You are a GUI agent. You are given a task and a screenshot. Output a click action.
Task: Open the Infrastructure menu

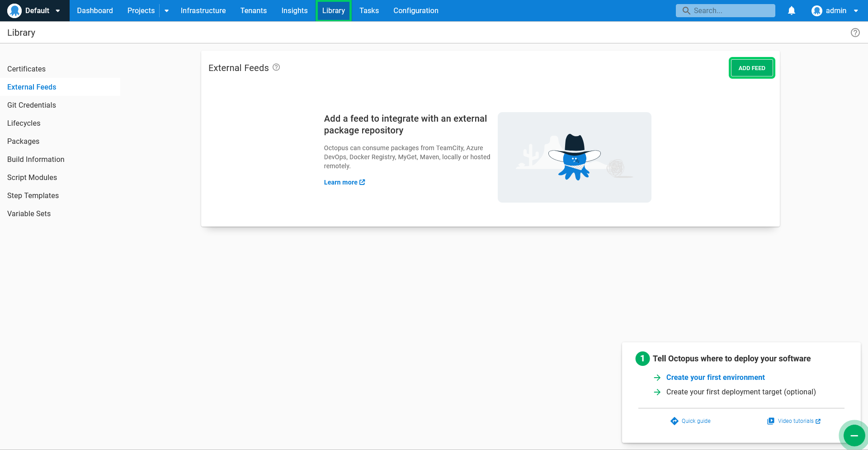(x=203, y=10)
